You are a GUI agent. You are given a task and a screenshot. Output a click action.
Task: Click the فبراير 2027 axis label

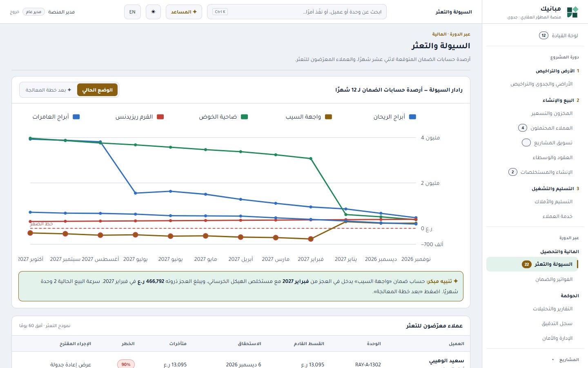(x=311, y=259)
